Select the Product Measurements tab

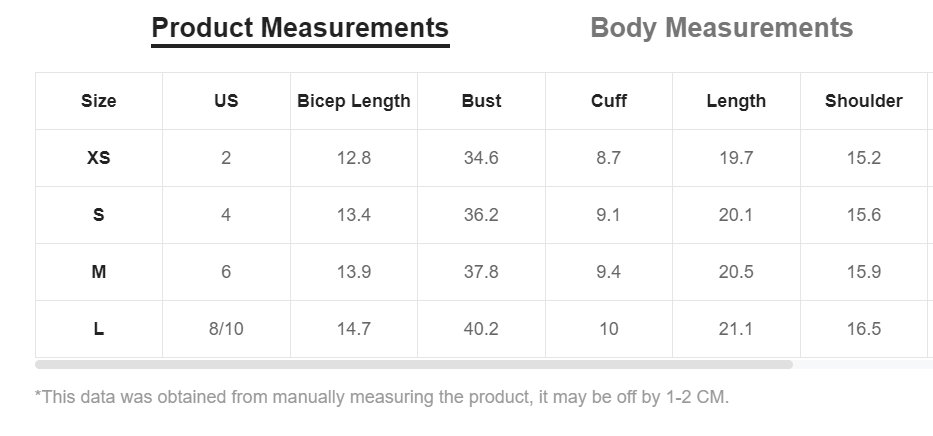[300, 28]
